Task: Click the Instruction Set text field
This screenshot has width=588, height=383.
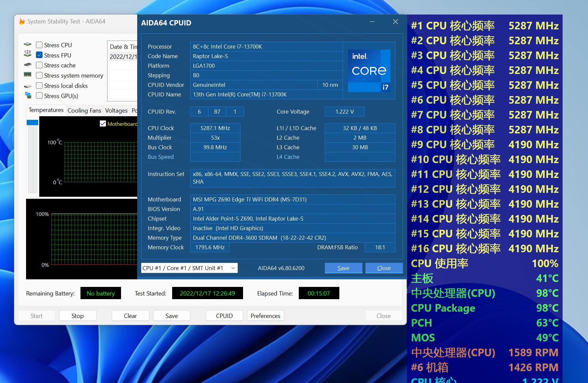Action: [293, 178]
